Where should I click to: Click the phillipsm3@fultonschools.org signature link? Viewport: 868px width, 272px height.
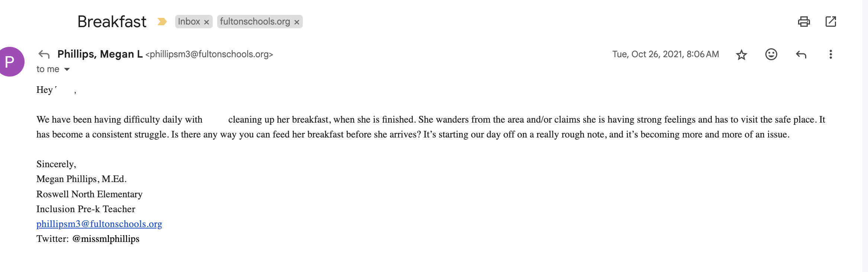pos(99,224)
